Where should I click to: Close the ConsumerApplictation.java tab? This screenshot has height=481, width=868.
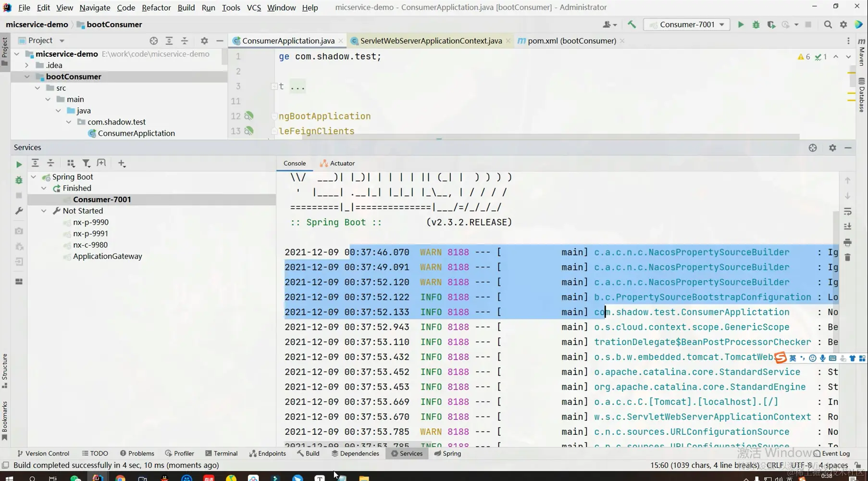pyautogui.click(x=341, y=41)
